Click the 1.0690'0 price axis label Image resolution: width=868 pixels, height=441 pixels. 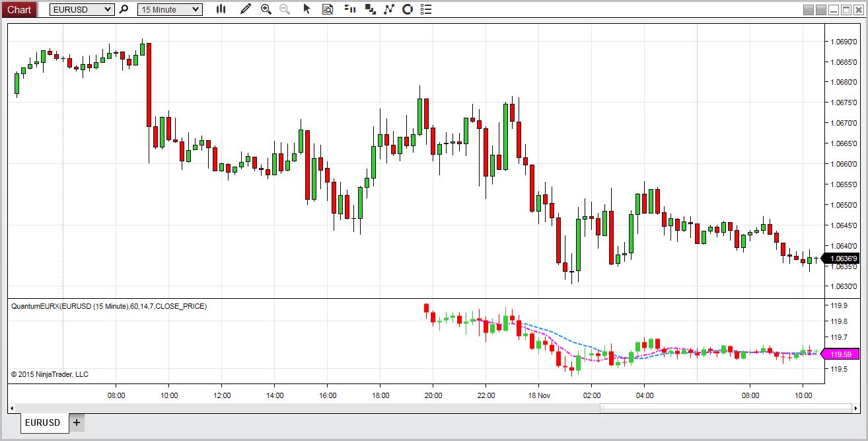pos(843,41)
